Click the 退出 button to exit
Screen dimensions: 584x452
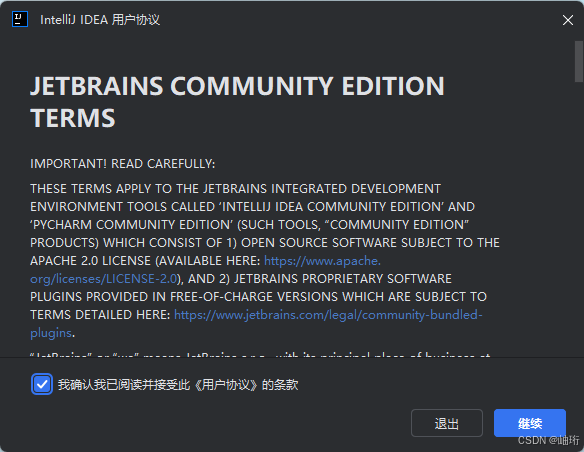tap(447, 423)
